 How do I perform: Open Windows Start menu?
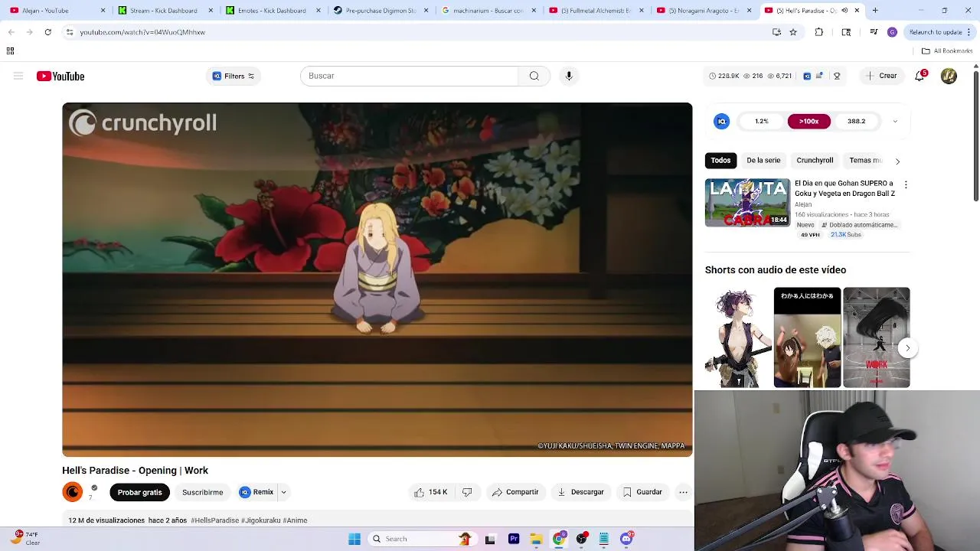click(x=354, y=539)
